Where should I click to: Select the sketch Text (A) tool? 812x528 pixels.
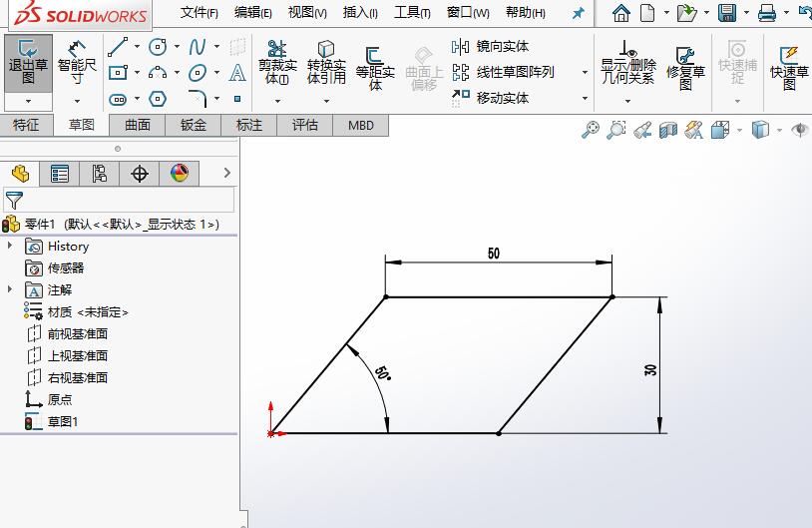click(x=237, y=73)
